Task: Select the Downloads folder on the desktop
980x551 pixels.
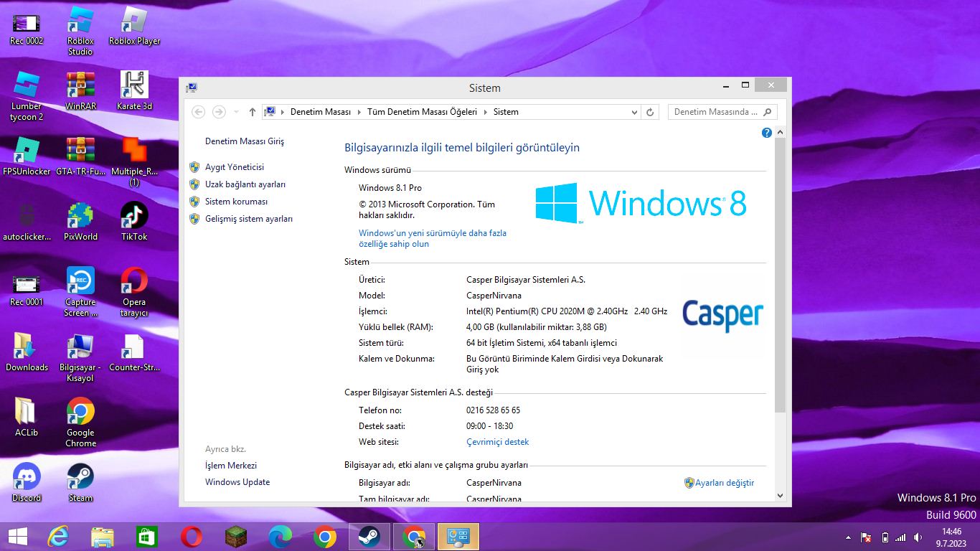Action: 27,352
